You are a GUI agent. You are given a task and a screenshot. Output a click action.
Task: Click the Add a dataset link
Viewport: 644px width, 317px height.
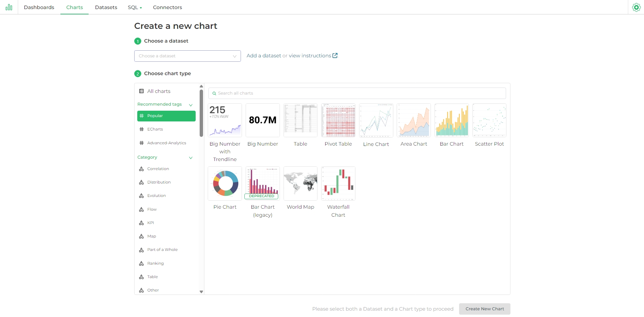point(264,56)
